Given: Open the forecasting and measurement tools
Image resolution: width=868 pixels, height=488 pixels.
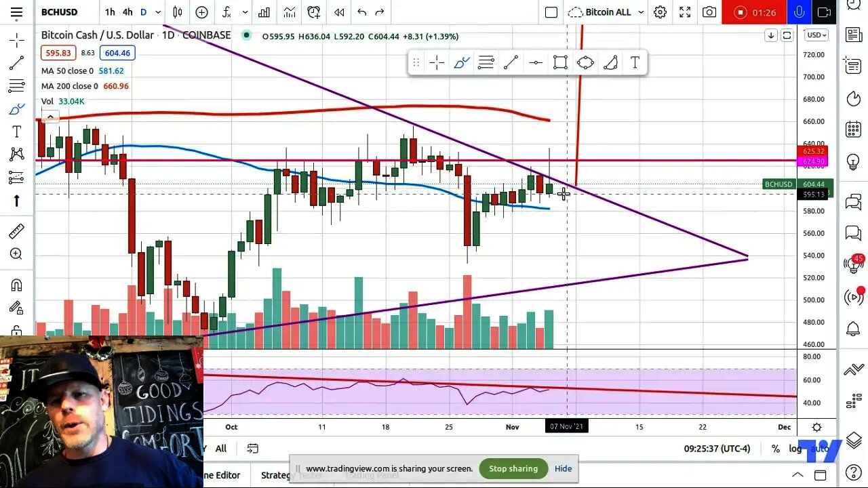Looking at the screenshot, I should 16,178.
